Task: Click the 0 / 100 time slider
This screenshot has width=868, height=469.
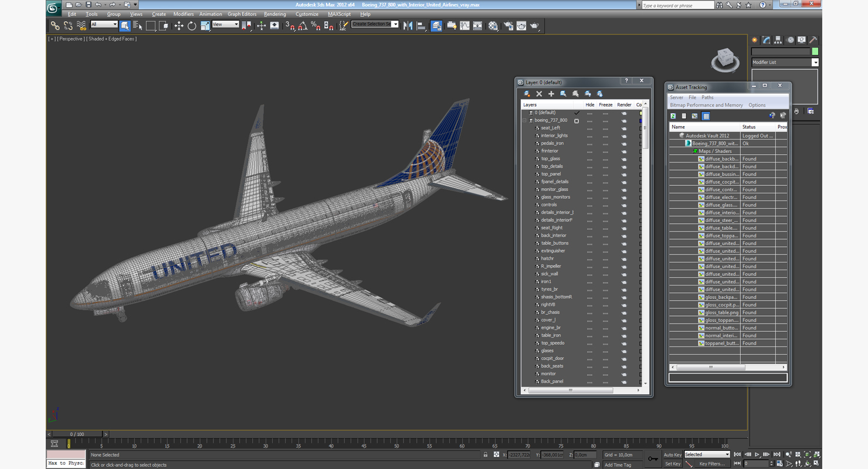Action: tap(77, 434)
